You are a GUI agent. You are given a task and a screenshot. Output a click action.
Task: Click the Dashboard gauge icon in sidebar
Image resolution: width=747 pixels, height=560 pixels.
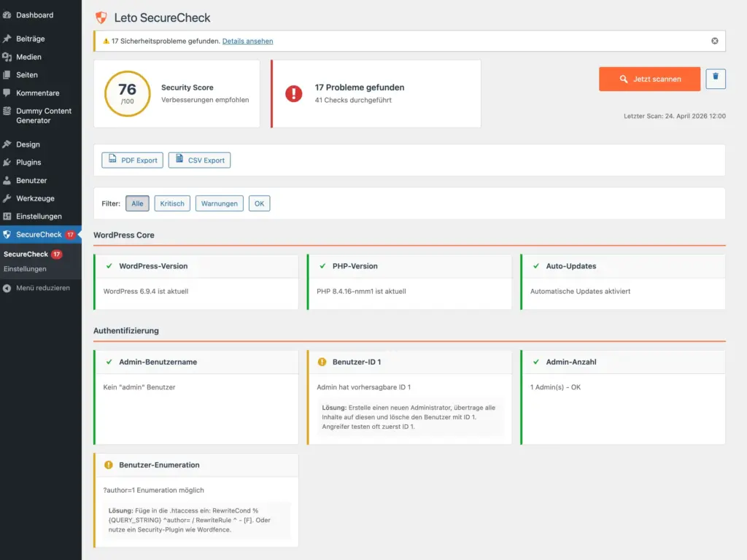click(x=7, y=15)
